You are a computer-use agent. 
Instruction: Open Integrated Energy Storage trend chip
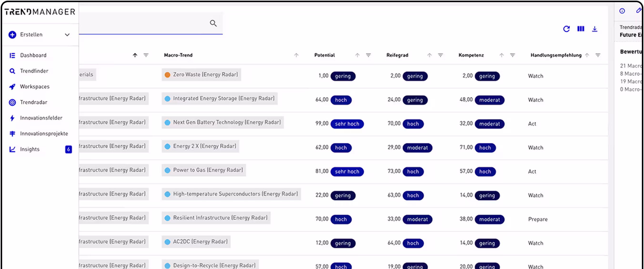tap(219, 98)
